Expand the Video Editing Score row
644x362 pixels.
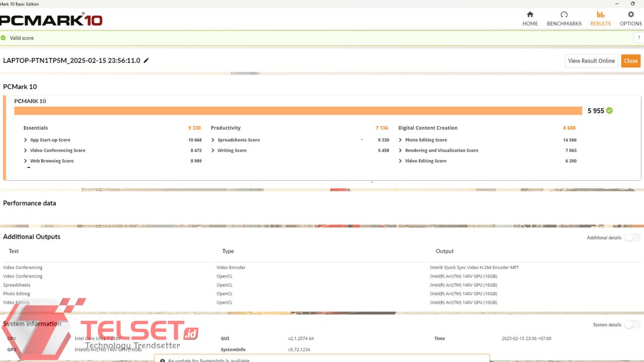[400, 161]
